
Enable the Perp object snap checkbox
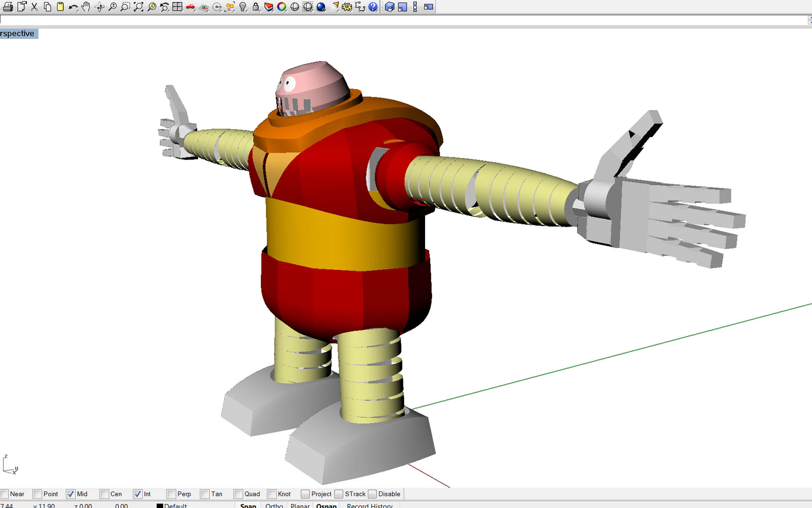[x=171, y=494]
